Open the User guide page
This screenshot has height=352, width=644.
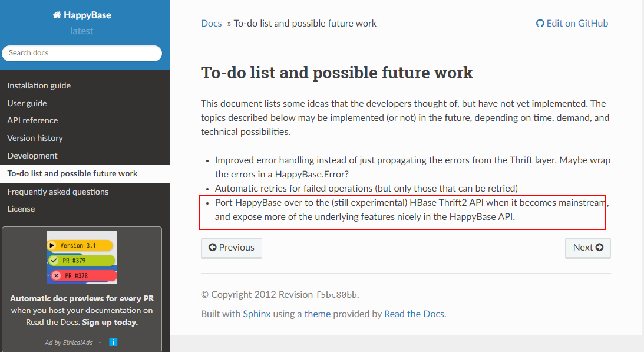tap(27, 103)
